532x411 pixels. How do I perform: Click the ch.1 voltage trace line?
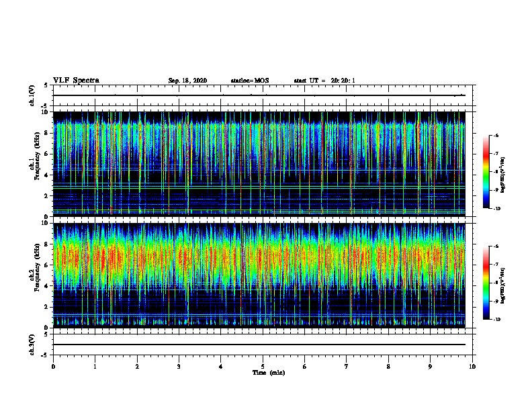click(x=259, y=95)
